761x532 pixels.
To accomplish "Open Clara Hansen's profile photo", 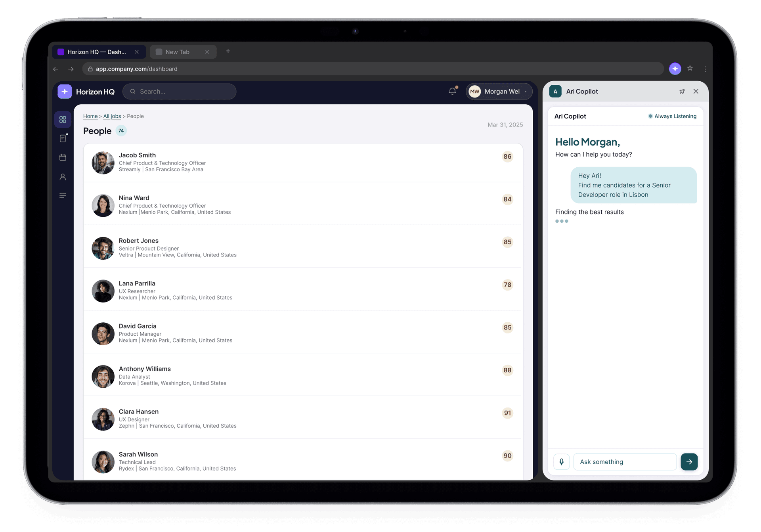I will tap(103, 419).
